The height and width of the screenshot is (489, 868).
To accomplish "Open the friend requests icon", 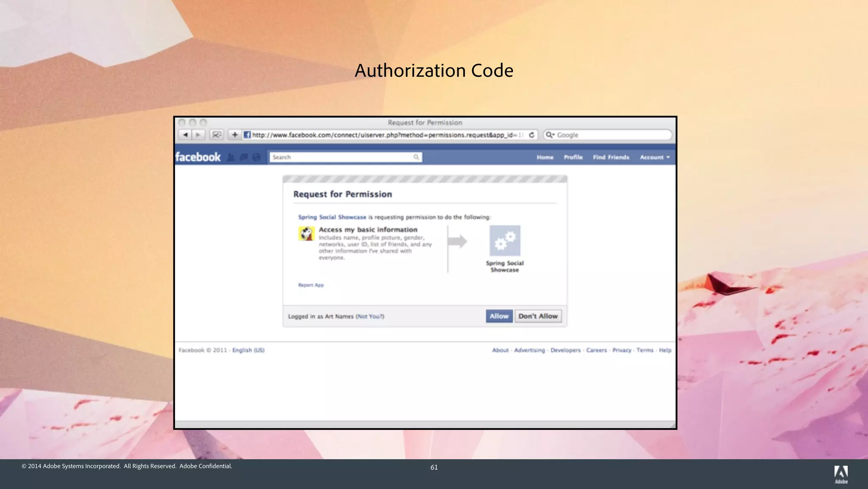I will [x=231, y=157].
